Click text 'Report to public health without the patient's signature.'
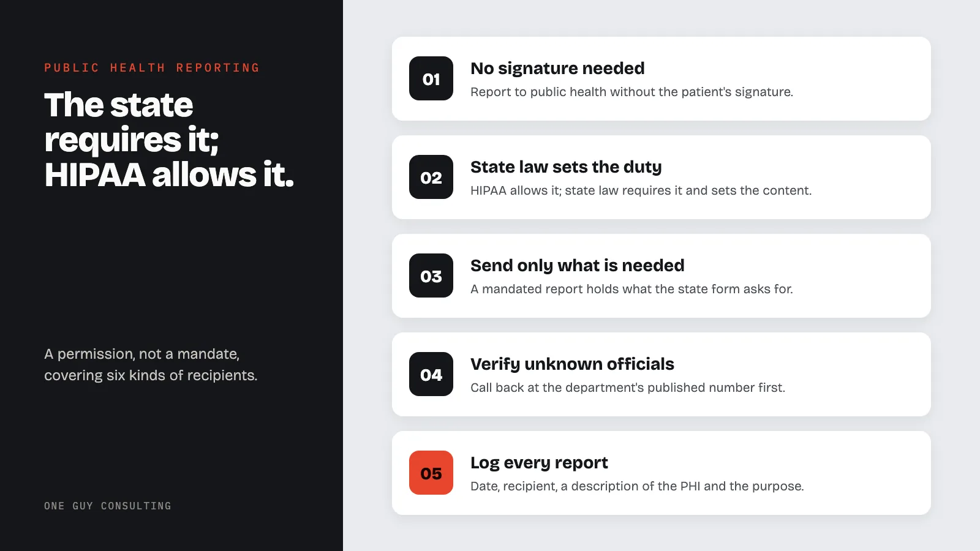Screen dimensions: 980x551 tap(631, 92)
